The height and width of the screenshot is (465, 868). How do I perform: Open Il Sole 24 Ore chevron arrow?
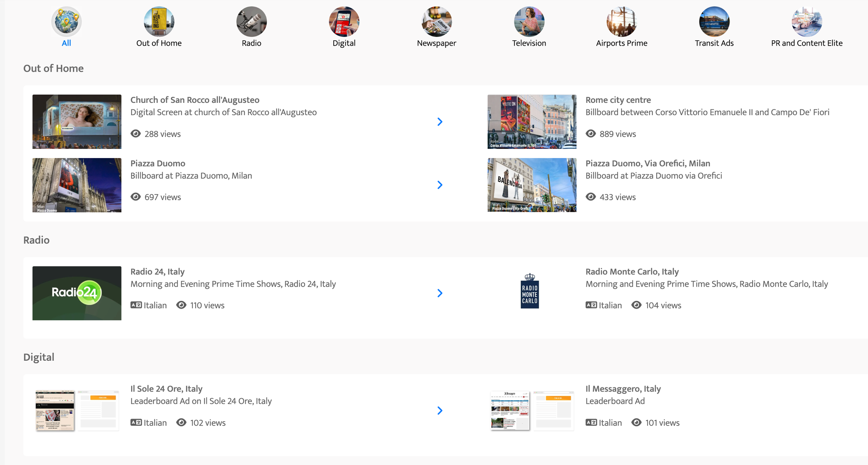(x=440, y=410)
